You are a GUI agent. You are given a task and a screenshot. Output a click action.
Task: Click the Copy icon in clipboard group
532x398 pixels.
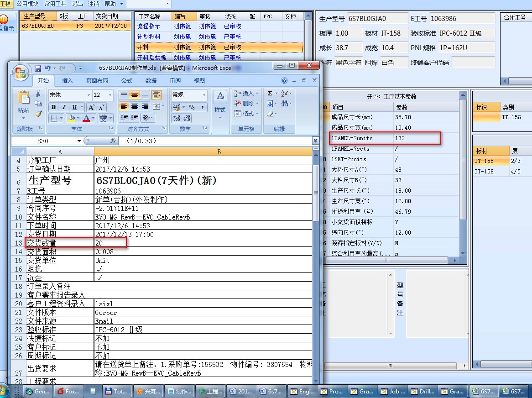(x=38, y=104)
